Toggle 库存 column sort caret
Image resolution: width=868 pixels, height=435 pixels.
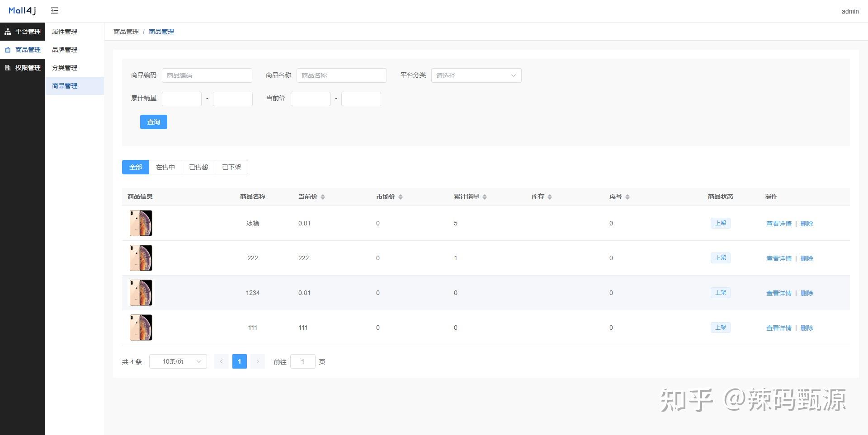[x=550, y=196]
